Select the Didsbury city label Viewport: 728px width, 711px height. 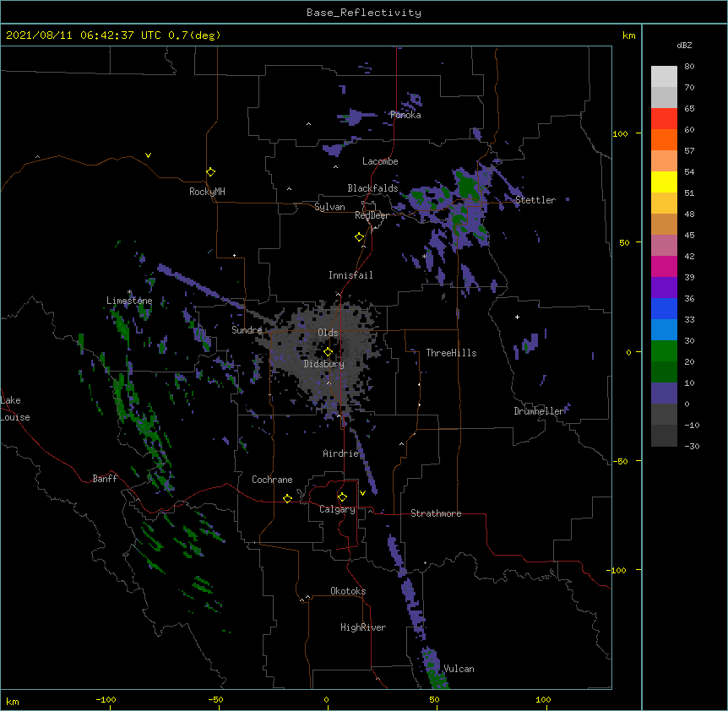[324, 364]
